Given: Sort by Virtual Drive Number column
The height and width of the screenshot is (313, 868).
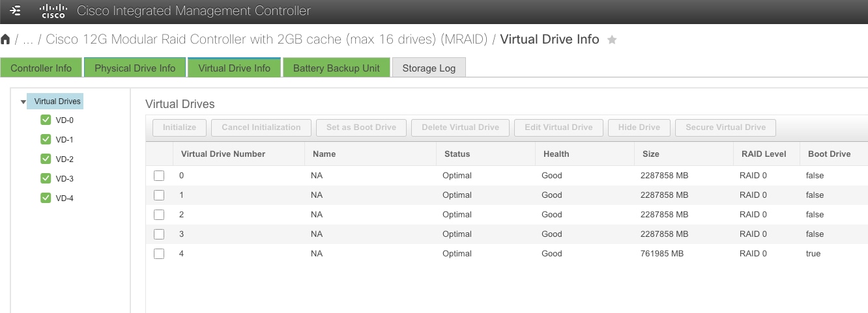Looking at the screenshot, I should click(238, 154).
